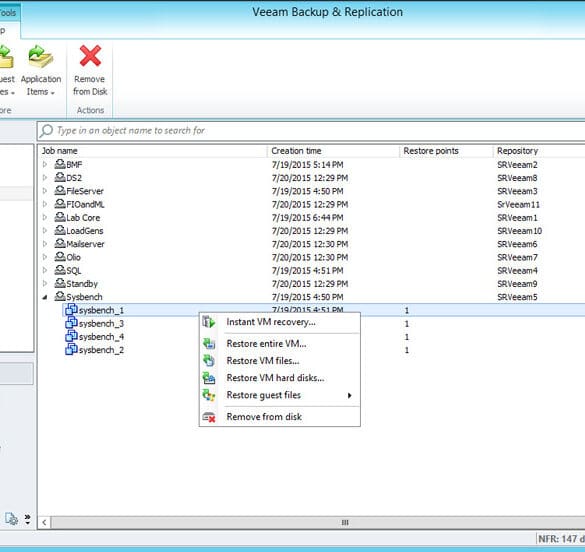Click the horizontal scrollbar thumb
Image resolution: width=585 pixels, height=552 pixels.
[318, 523]
